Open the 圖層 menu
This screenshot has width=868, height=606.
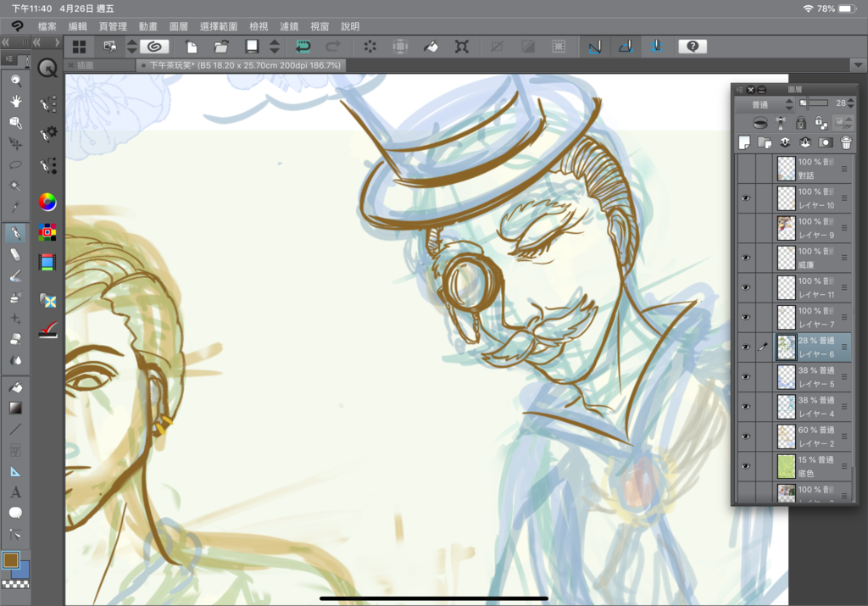pyautogui.click(x=178, y=26)
